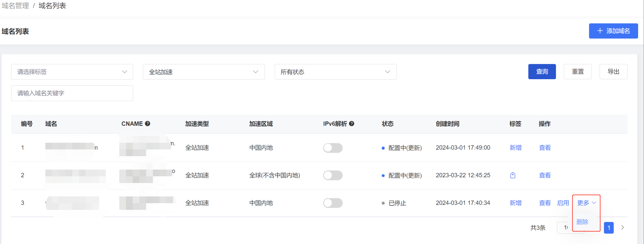Image resolution: width=644 pixels, height=244 pixels.
Task: Toggle IPv6 switch for row 2
Action: pos(333,175)
